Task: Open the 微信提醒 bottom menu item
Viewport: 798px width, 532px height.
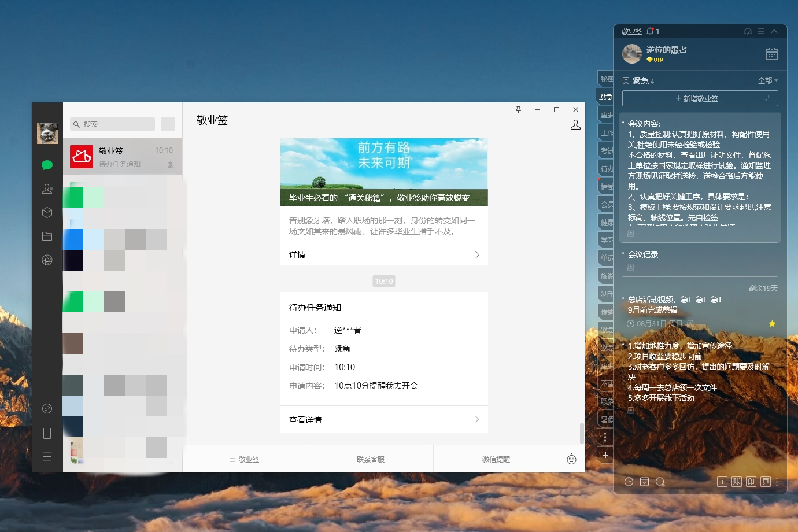Action: [496, 459]
